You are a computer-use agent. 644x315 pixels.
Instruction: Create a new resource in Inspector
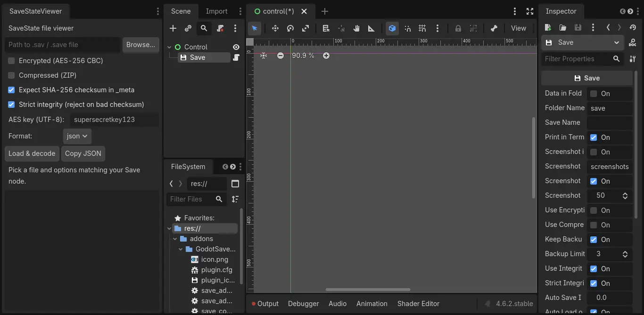[548, 28]
